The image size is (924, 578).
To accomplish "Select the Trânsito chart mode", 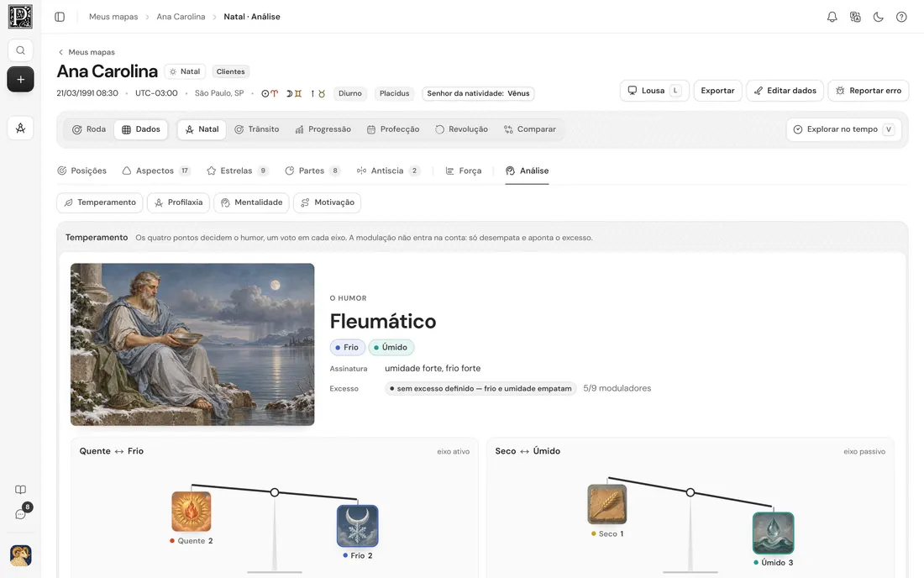I will [257, 129].
